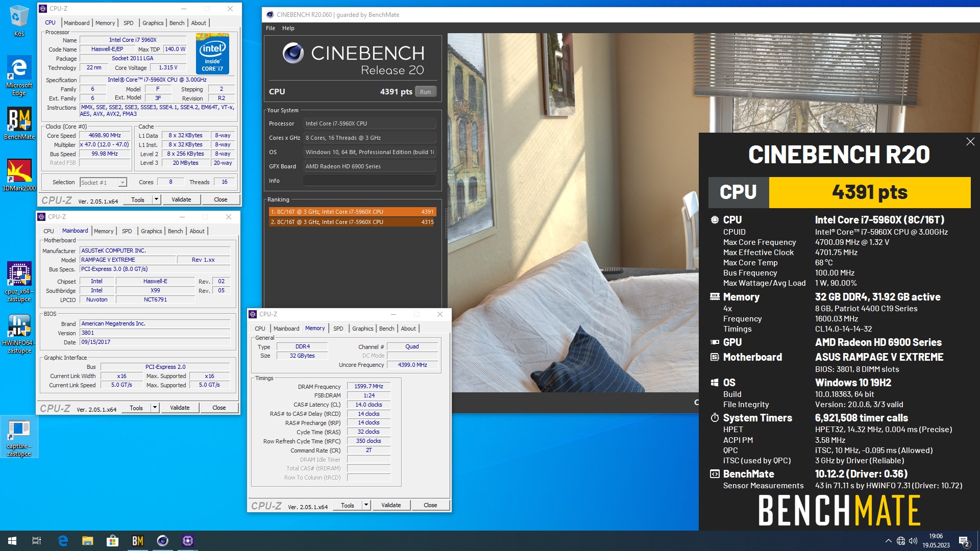Click Validate in the Mainboard window
980x551 pixels.
click(x=180, y=408)
